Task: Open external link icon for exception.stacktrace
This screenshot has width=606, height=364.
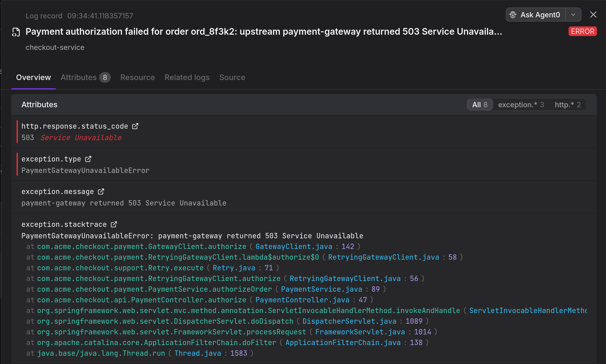Action: pyautogui.click(x=114, y=224)
